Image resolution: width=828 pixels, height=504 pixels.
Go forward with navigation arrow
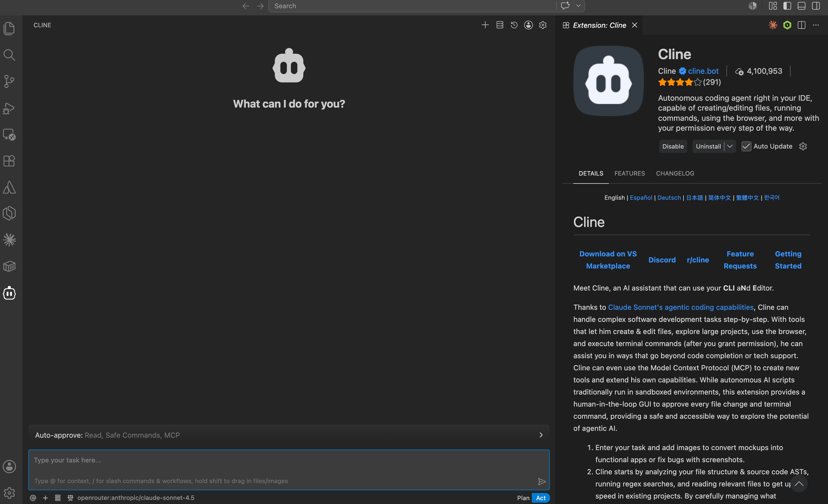point(260,6)
